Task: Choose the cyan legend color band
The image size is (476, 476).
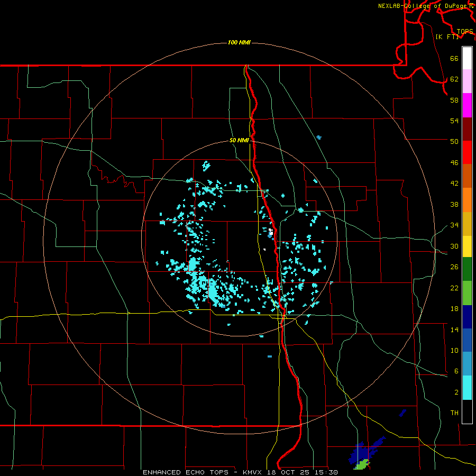Action: [x=467, y=388]
